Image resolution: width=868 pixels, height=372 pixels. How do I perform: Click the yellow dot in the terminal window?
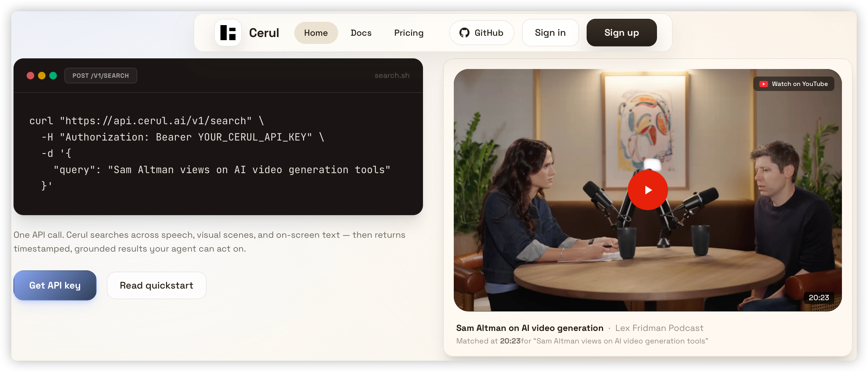point(42,75)
